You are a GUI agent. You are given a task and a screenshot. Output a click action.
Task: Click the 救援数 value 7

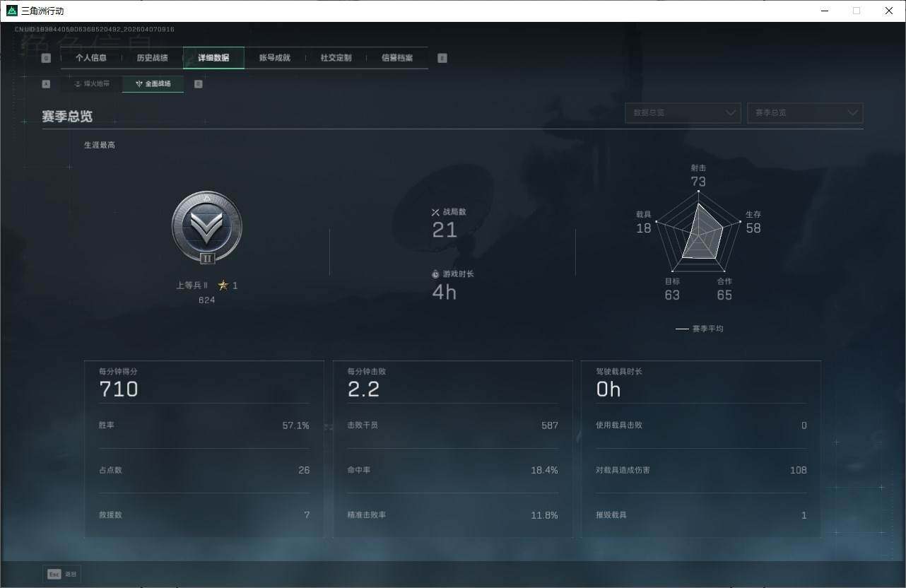(307, 515)
